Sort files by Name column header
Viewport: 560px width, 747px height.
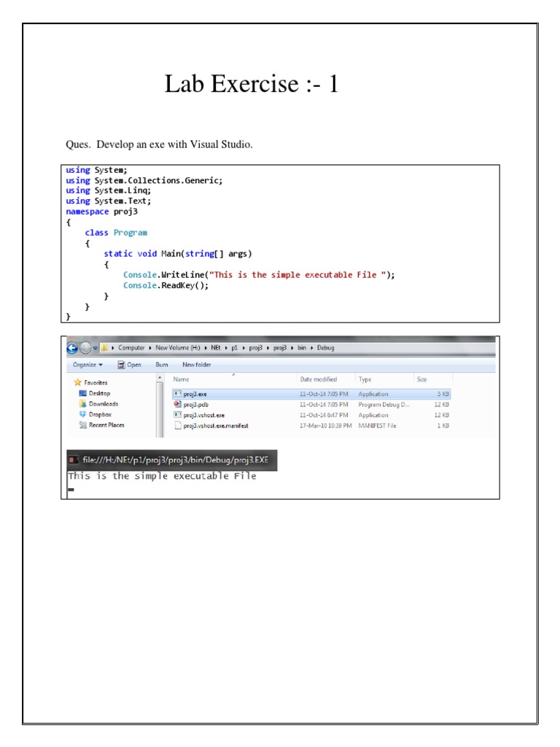click(x=181, y=379)
